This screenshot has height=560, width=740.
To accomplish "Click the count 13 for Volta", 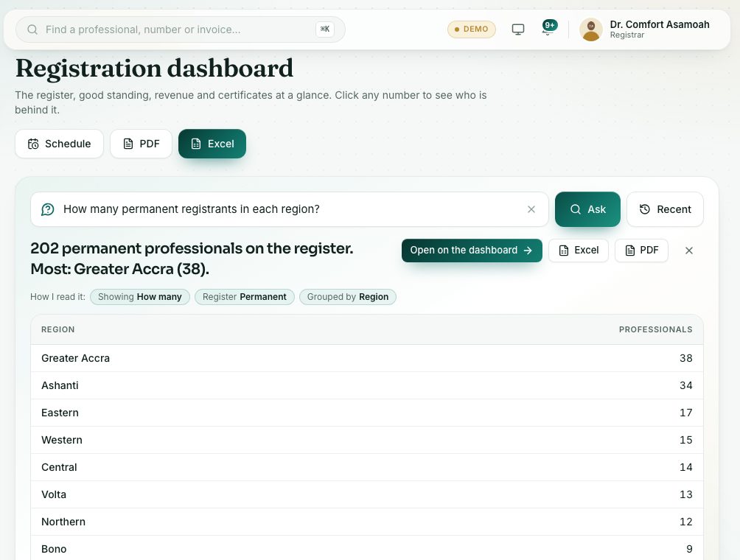I will [x=685, y=495].
